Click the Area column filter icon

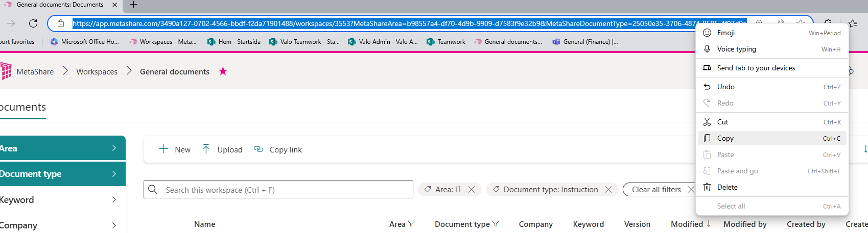pyautogui.click(x=411, y=224)
